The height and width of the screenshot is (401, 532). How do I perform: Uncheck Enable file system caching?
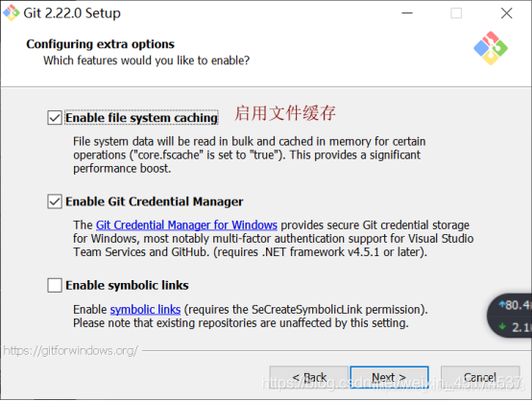pyautogui.click(x=55, y=118)
